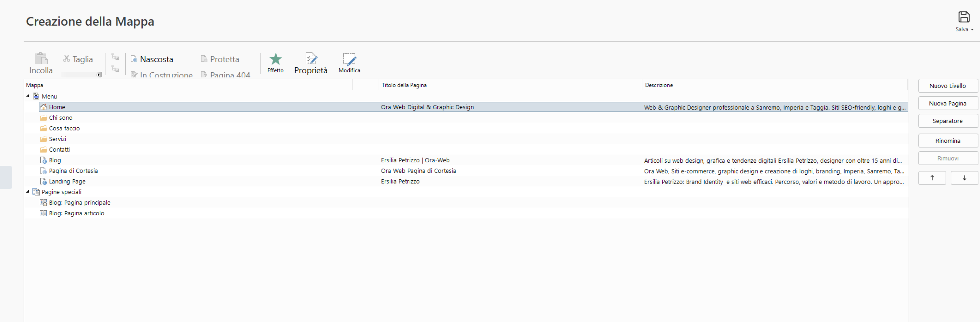This screenshot has height=322, width=980.
Task: Click the collapse all levels icon
Action: (x=115, y=69)
